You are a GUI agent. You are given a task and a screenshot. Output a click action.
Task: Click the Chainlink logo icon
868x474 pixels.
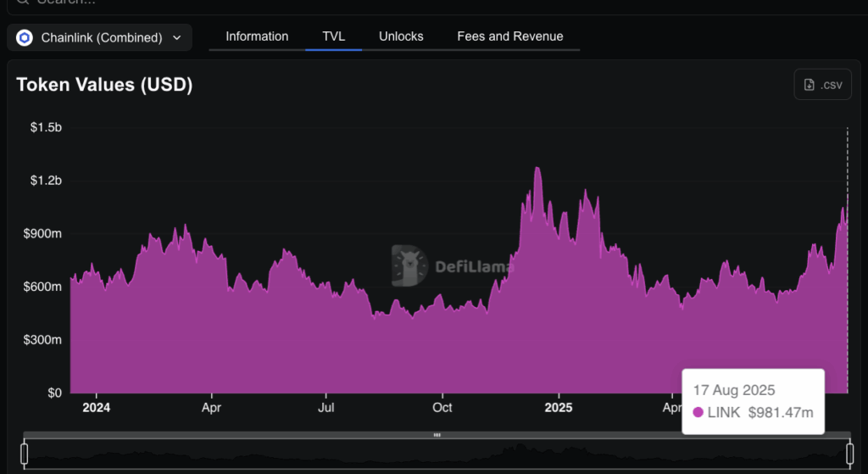[25, 37]
